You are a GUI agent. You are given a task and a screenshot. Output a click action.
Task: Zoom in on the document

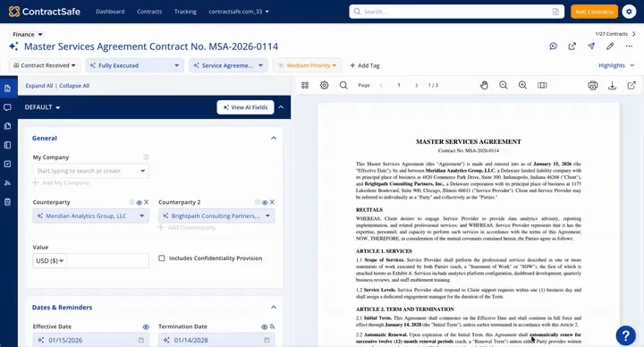(523, 86)
